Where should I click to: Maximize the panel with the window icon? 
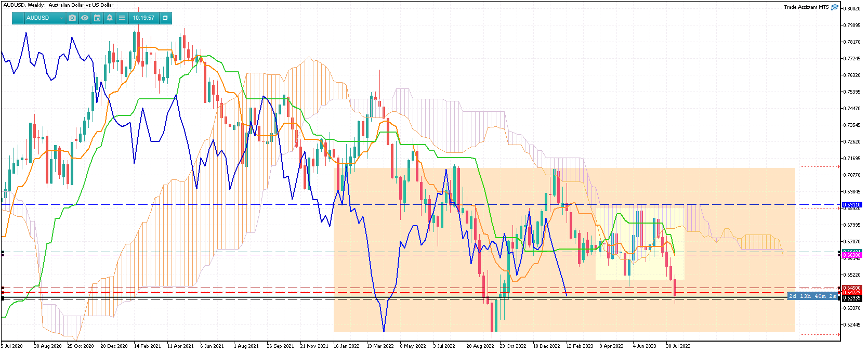[165, 18]
